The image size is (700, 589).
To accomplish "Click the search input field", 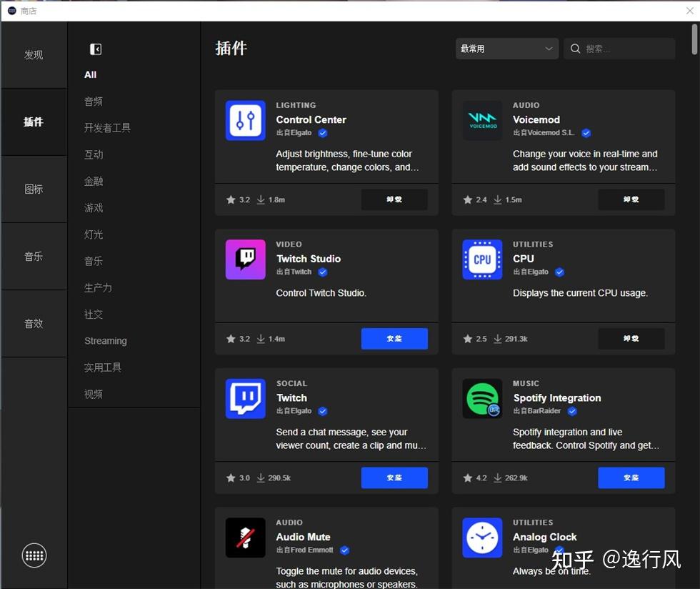I will point(619,49).
